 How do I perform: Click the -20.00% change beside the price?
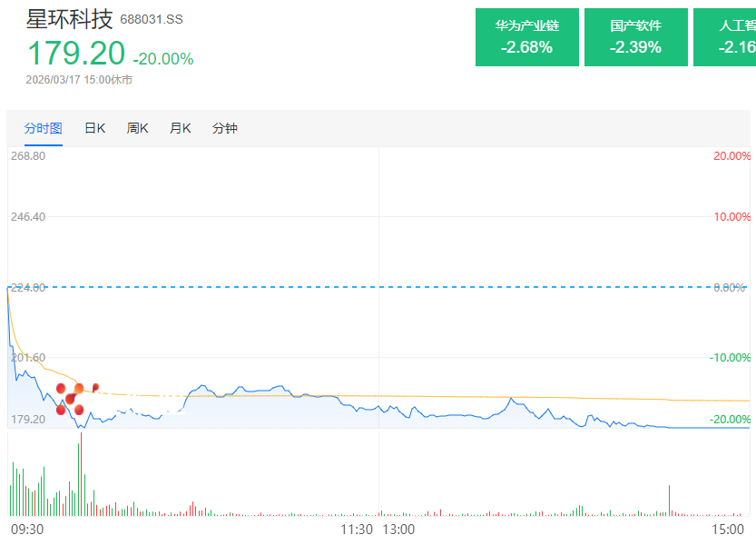163,59
